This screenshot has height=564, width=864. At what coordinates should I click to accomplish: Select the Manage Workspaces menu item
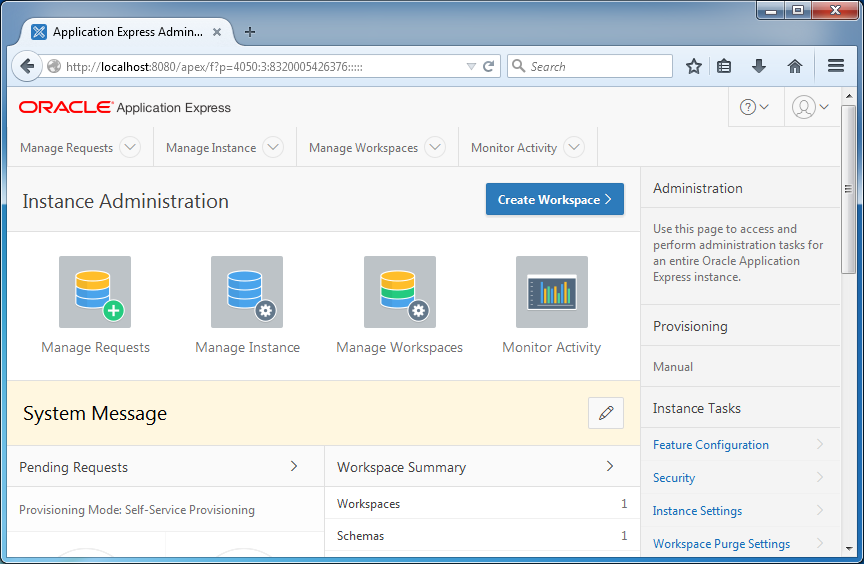point(363,148)
